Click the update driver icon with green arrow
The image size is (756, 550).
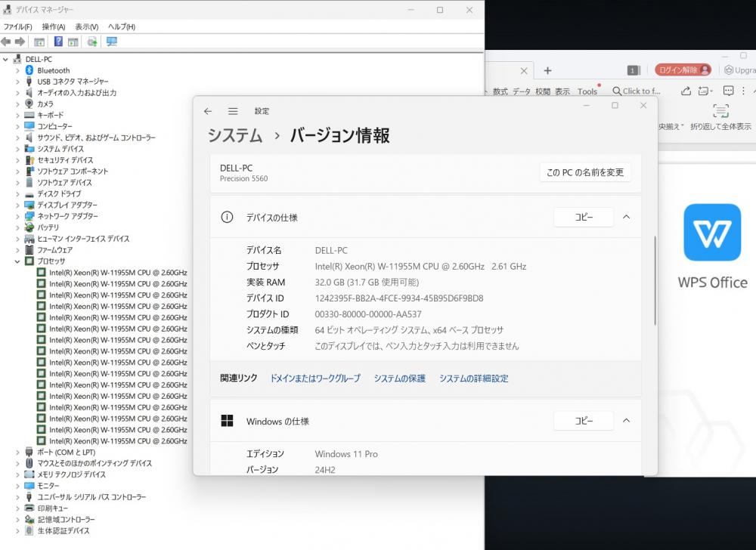[x=92, y=42]
